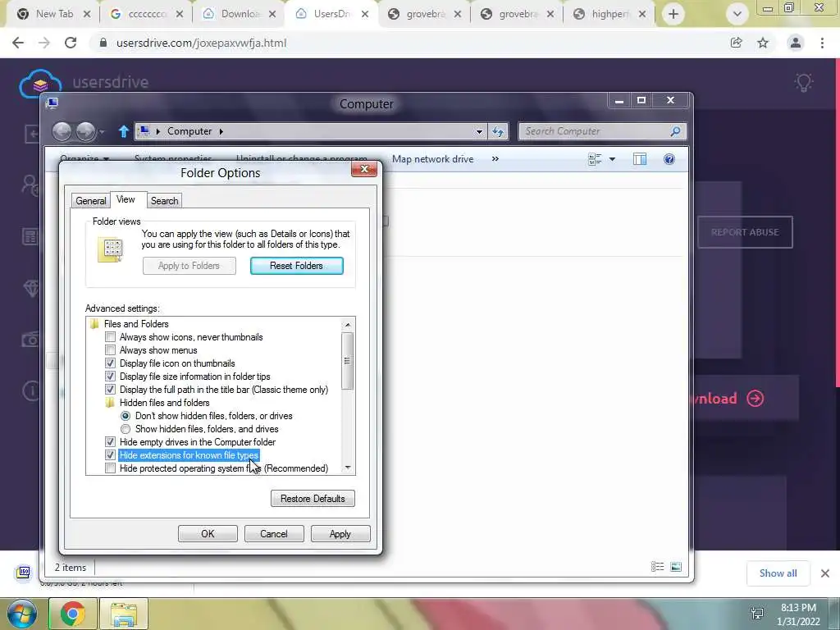
Task: Click the scroll down arrow in Advanced settings
Action: pos(348,468)
